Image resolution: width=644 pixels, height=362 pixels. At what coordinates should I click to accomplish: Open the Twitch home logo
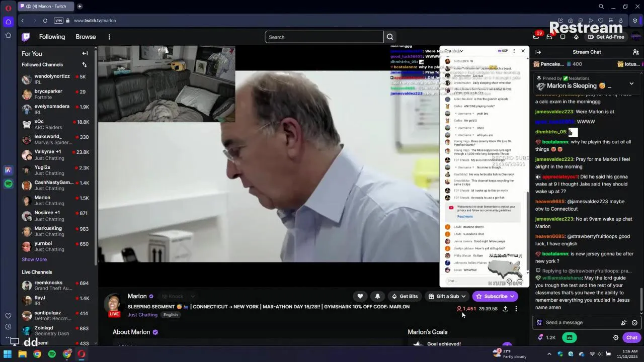pos(26,37)
